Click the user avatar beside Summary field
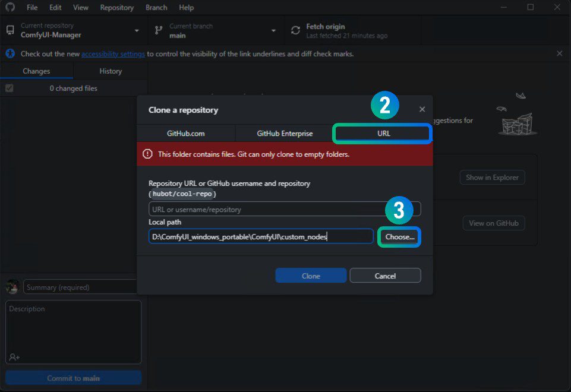Viewport: 571px width, 392px height. click(12, 287)
